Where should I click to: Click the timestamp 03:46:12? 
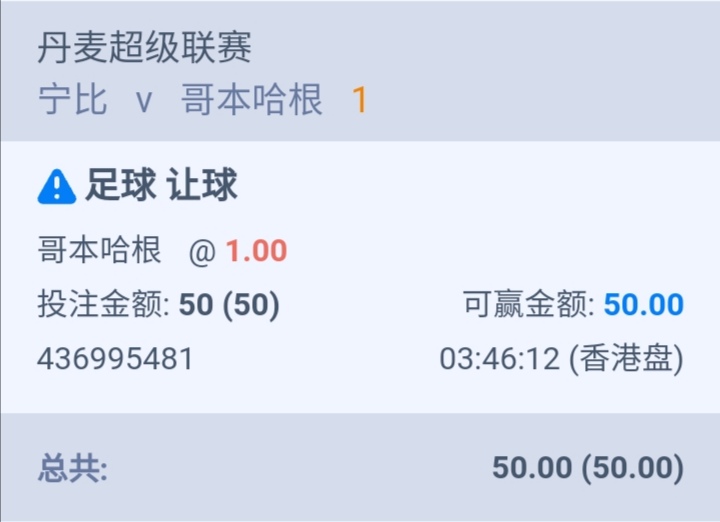coord(499,359)
